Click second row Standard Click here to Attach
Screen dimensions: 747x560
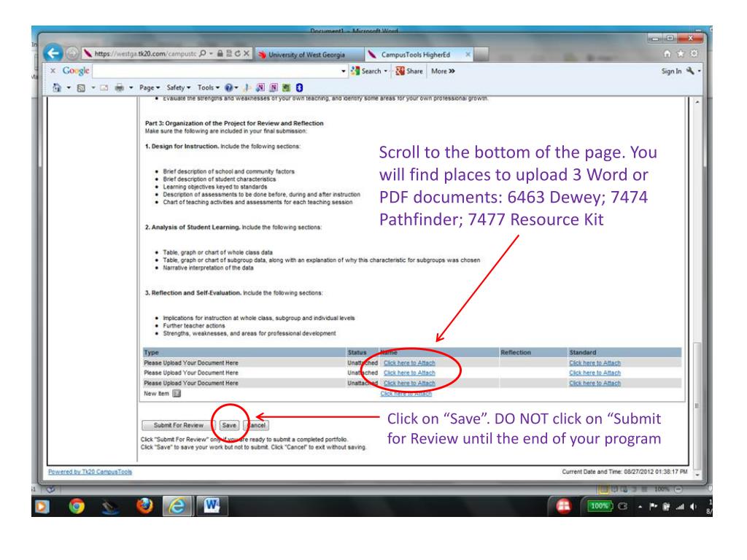click(595, 373)
